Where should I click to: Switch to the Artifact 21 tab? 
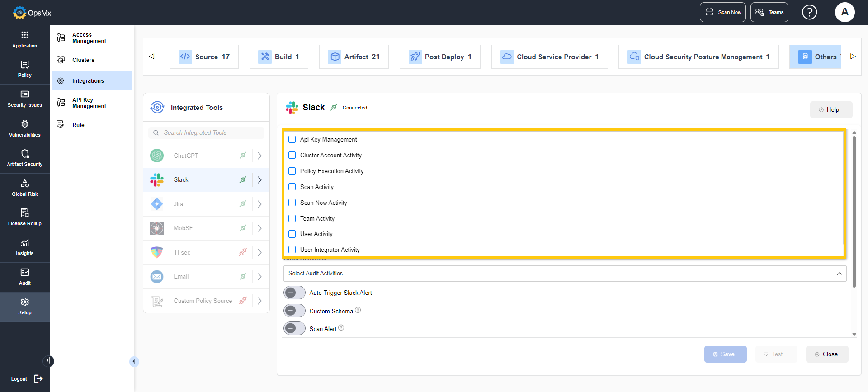pyautogui.click(x=354, y=57)
